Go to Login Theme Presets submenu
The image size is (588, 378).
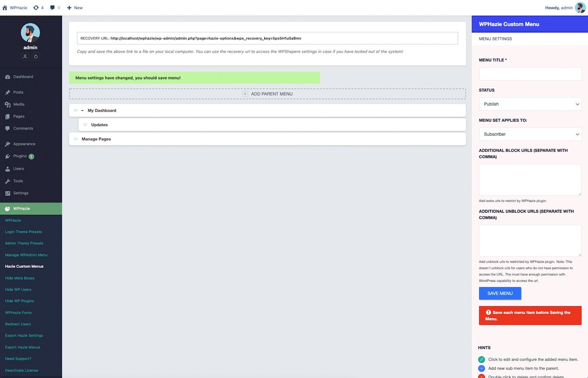click(24, 232)
